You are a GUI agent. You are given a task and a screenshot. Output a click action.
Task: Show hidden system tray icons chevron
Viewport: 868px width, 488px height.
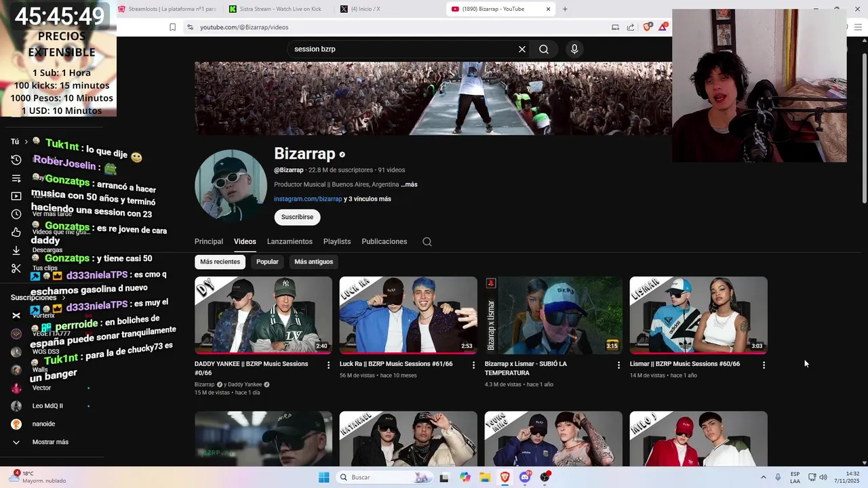pos(763,477)
